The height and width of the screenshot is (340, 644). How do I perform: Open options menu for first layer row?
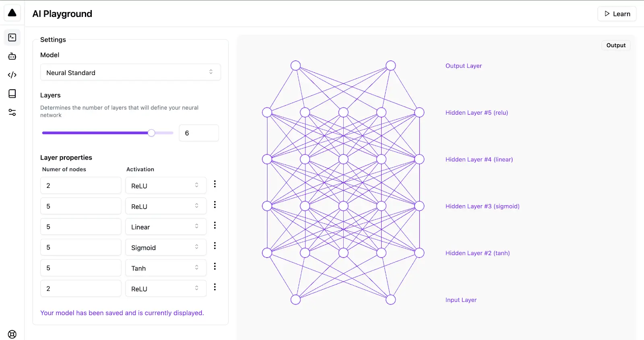(215, 184)
